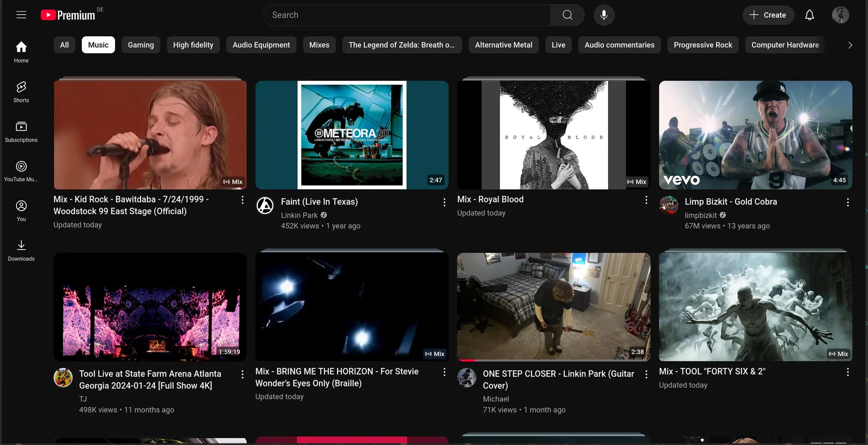Go to Home in the sidebar

pos(21,52)
